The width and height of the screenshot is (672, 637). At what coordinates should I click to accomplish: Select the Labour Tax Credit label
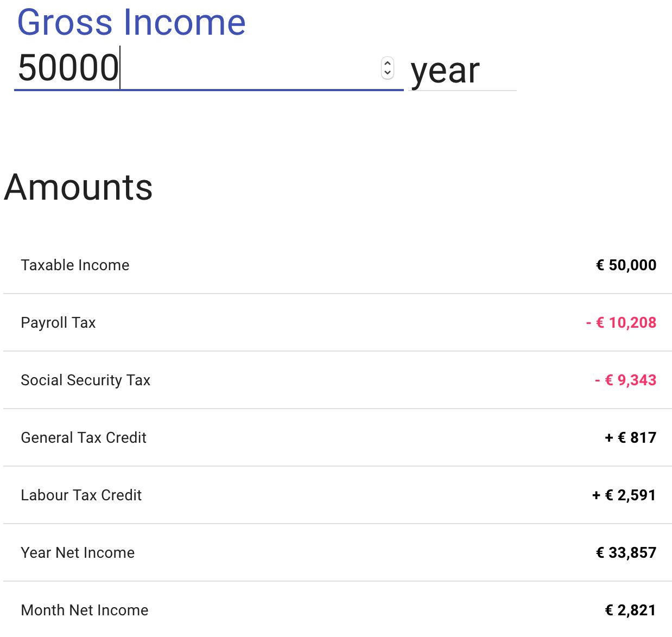pos(81,495)
